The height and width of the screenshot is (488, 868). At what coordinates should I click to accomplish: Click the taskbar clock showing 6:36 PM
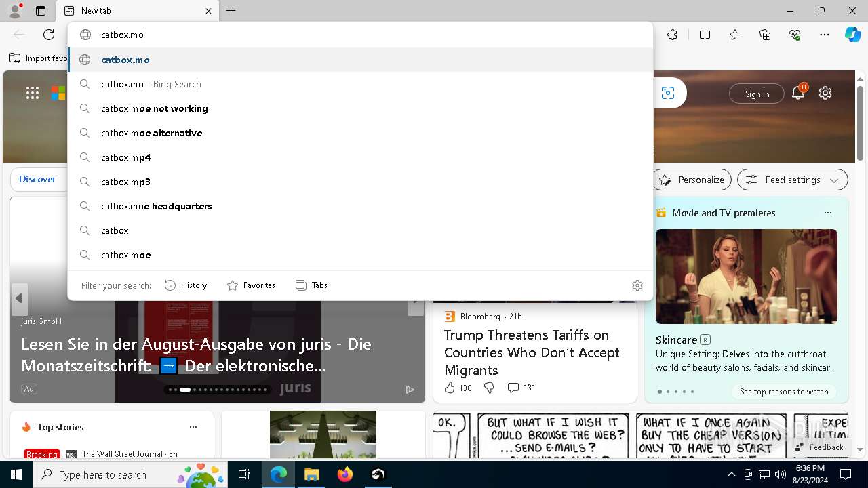coord(810,474)
